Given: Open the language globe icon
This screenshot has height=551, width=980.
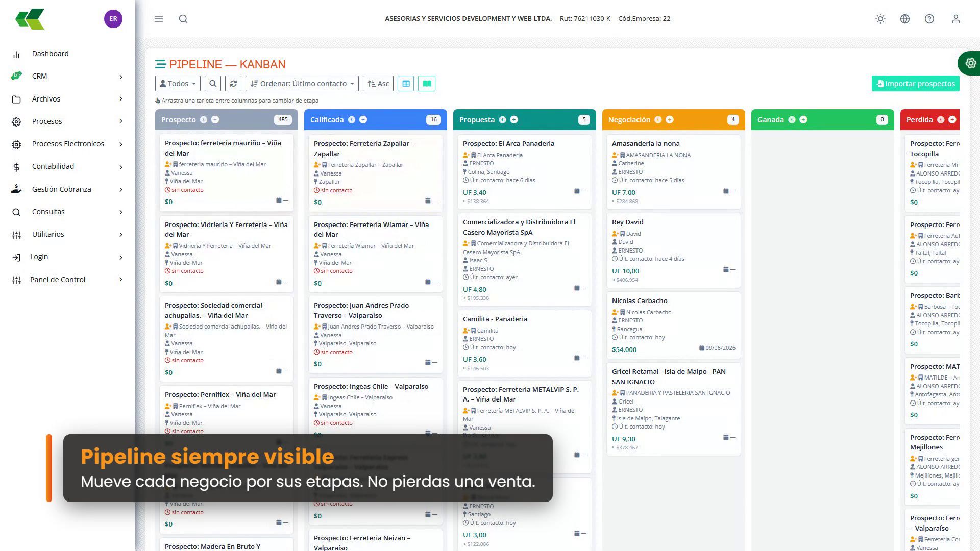Looking at the screenshot, I should pos(905,19).
